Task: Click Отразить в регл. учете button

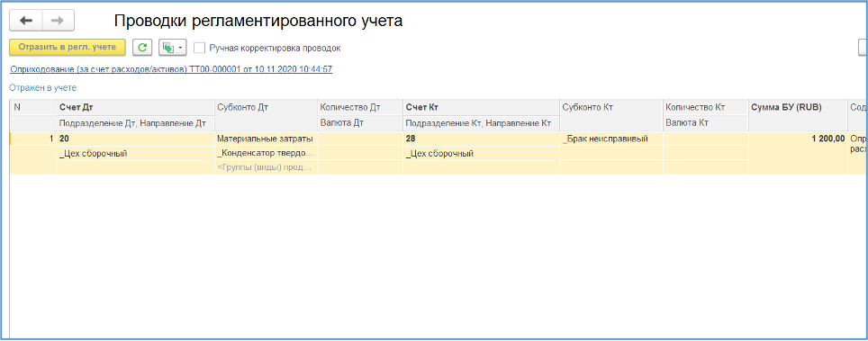Action: [68, 48]
